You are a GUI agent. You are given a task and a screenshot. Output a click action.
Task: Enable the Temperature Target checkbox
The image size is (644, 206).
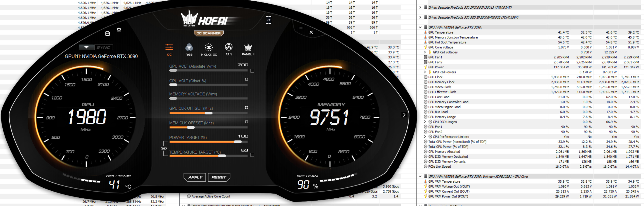(252, 155)
